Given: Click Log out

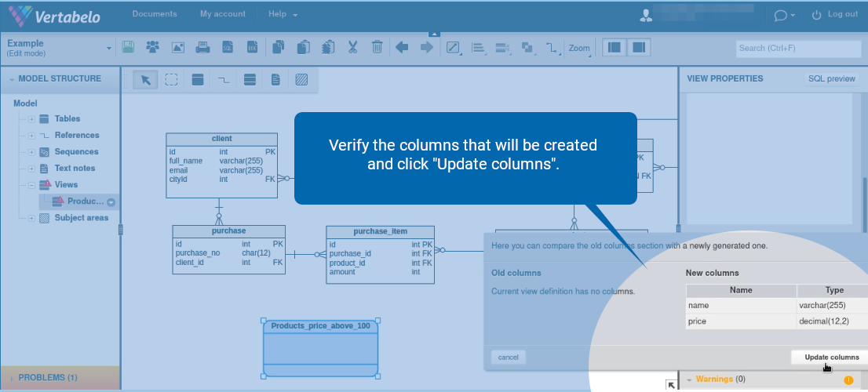Looking at the screenshot, I should [835, 14].
